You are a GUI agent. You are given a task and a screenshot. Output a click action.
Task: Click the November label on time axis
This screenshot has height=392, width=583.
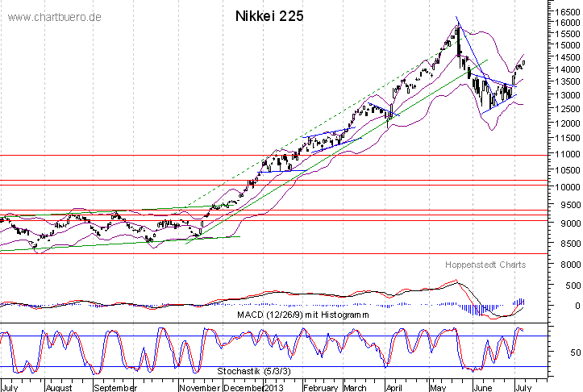point(201,387)
